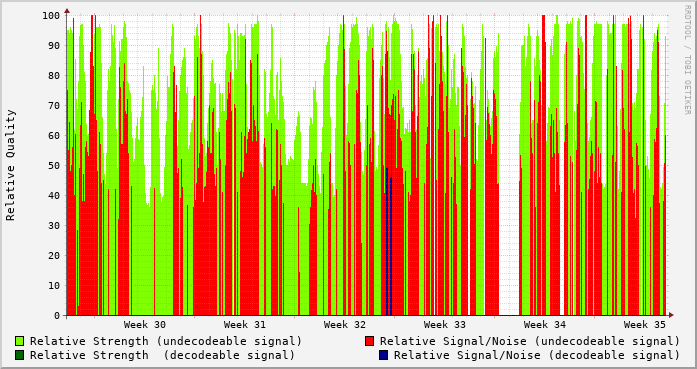The image size is (697, 369).
Task: Select the Week 34 axis label
Action: click(545, 325)
